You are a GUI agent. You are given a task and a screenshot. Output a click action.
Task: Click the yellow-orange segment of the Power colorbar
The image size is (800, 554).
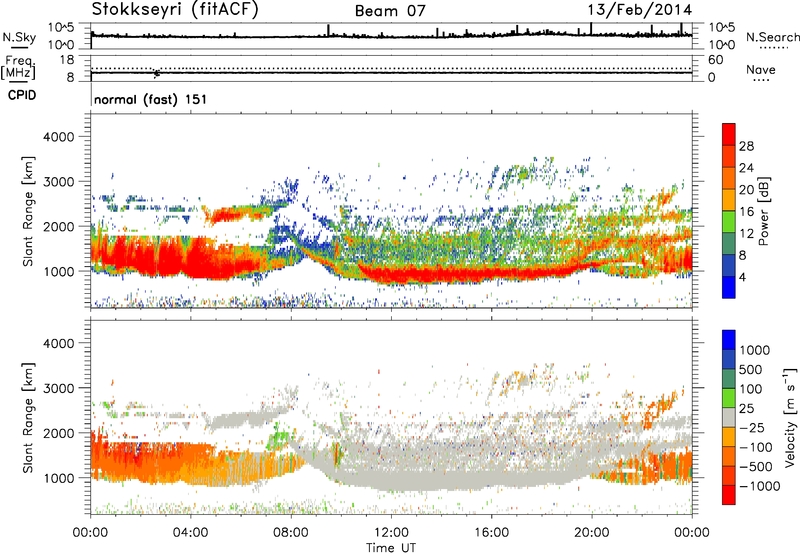point(729,200)
